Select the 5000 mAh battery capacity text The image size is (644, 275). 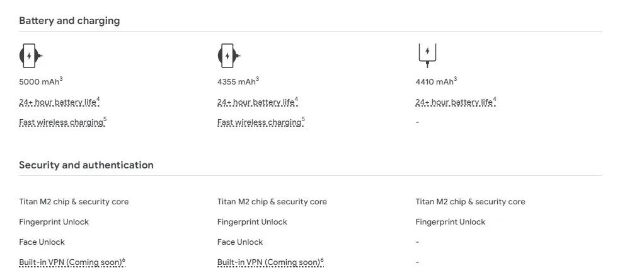(39, 82)
